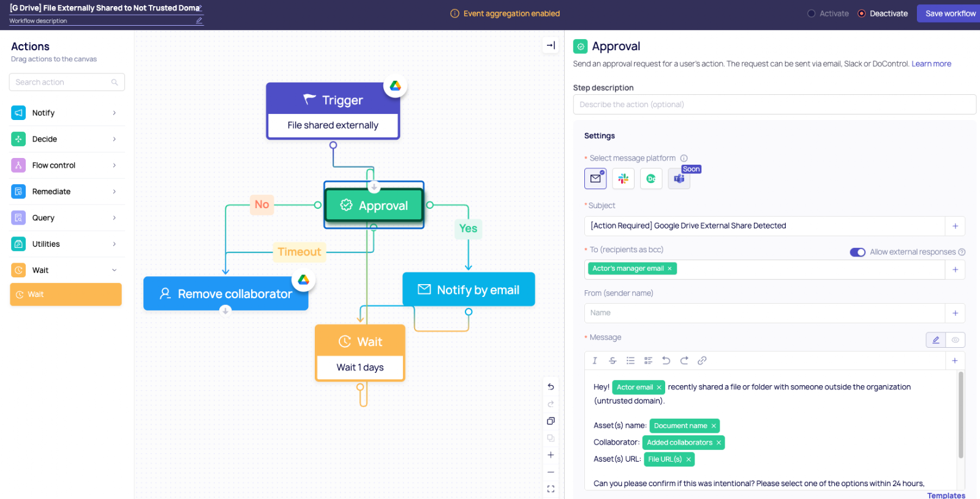Open message Templates link
The height and width of the screenshot is (499, 980).
click(946, 495)
